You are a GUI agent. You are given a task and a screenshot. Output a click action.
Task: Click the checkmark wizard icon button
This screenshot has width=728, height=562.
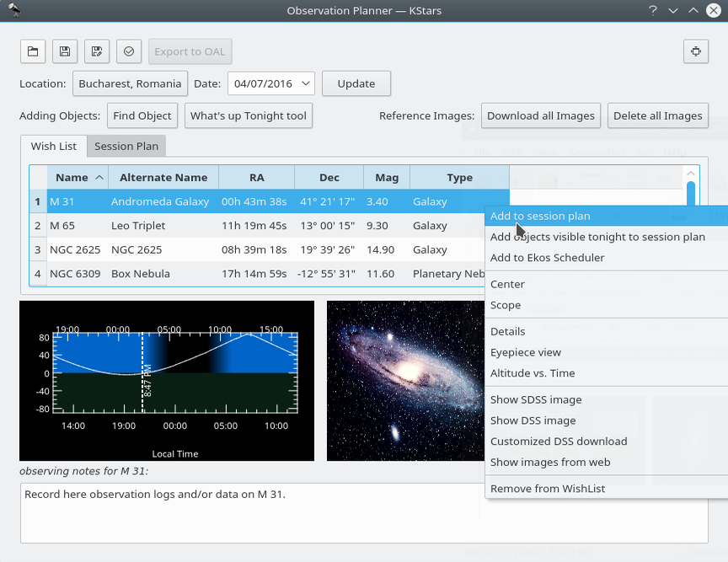click(129, 51)
